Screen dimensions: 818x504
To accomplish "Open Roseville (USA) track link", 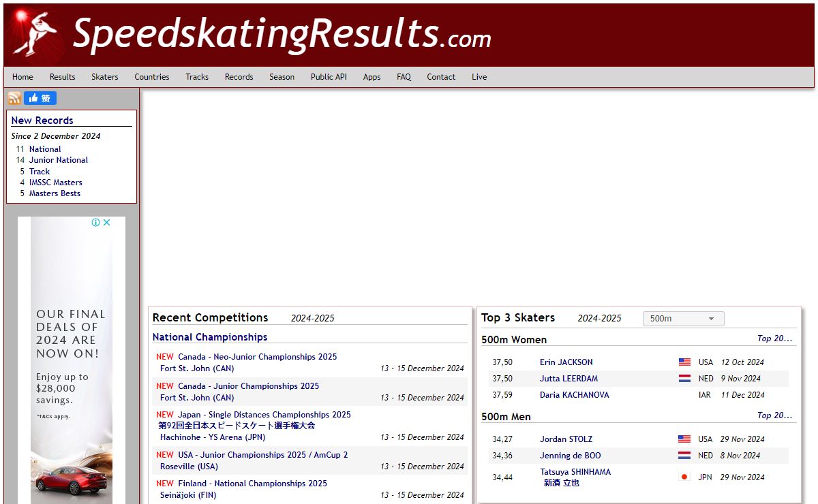I will point(189,467).
